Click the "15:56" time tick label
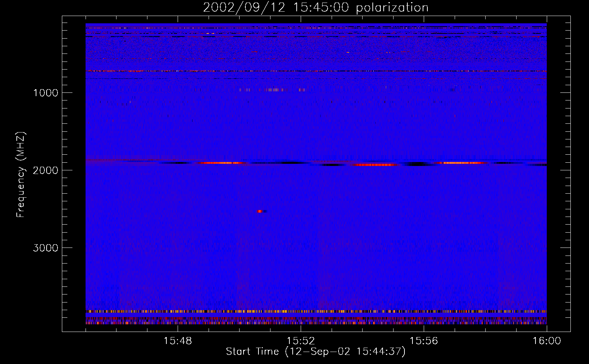 pyautogui.click(x=424, y=341)
